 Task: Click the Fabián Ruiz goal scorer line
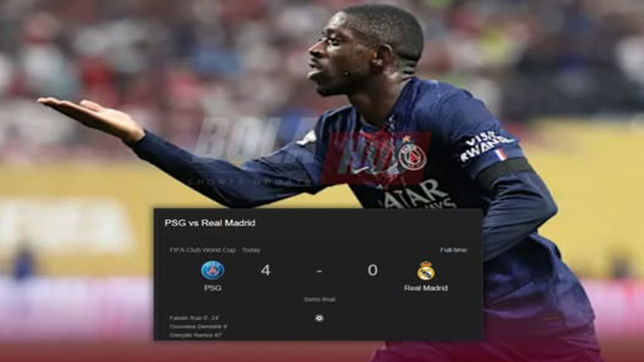tap(194, 318)
